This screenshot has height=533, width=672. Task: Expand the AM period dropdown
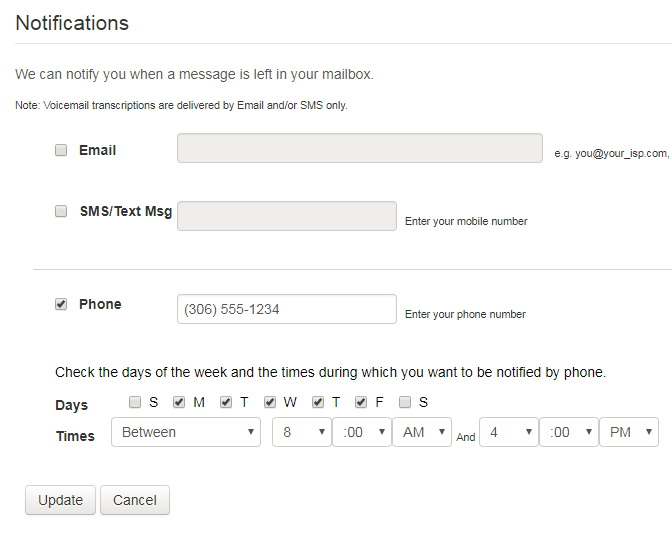click(x=421, y=432)
